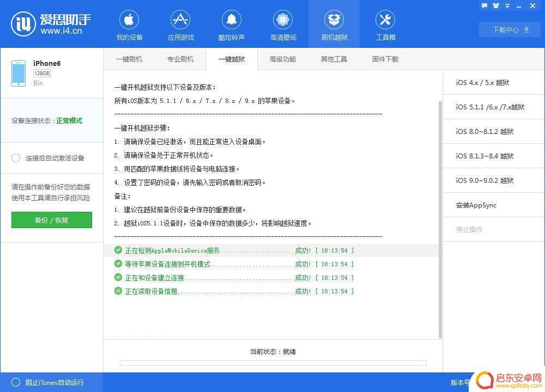Open 下载中心 download center

pos(510,29)
